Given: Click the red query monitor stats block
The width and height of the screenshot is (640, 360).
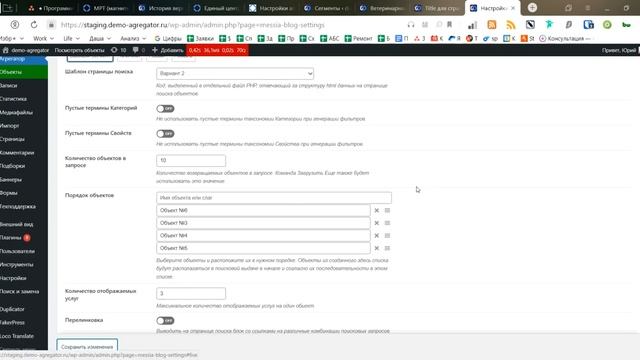Looking at the screenshot, I should [217, 50].
